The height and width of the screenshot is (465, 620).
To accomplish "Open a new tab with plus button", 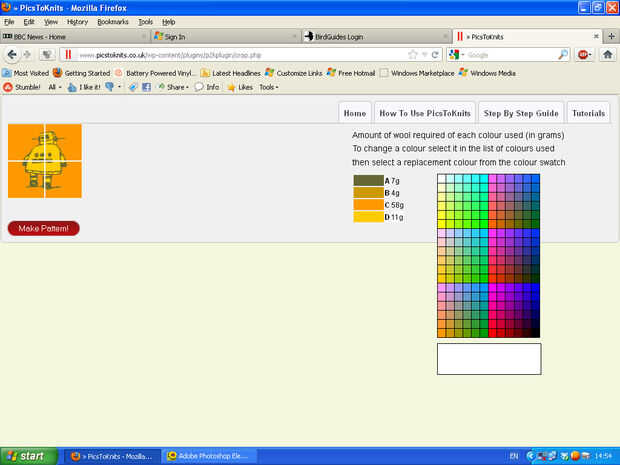I will [611, 36].
